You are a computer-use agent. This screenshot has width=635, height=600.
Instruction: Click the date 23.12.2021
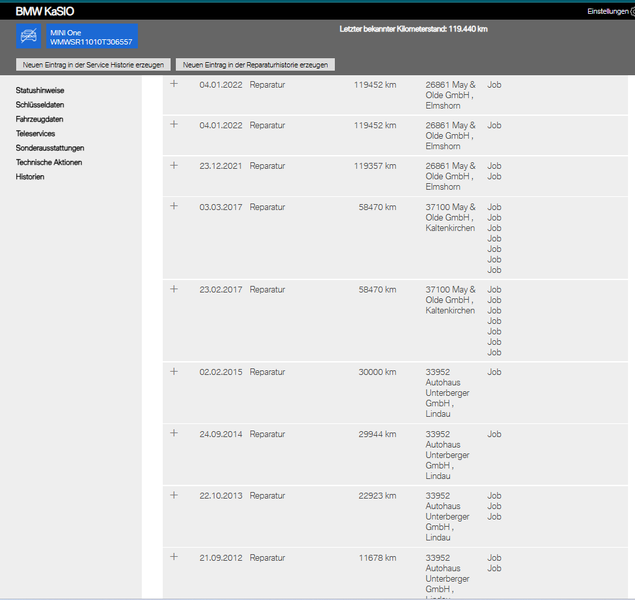[x=221, y=166]
